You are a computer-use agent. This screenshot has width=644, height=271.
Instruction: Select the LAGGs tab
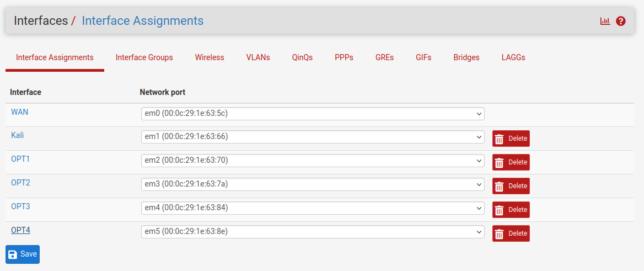[513, 57]
